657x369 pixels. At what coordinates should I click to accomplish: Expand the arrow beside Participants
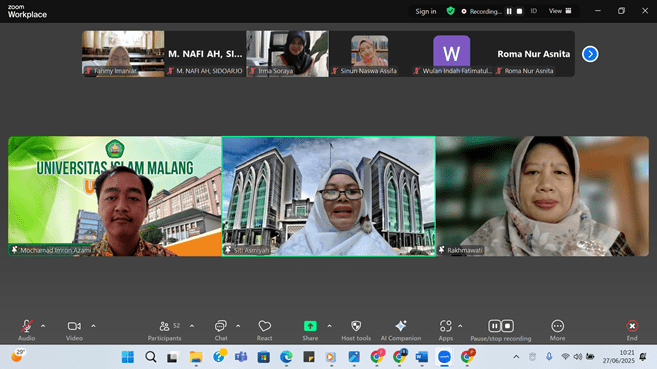click(192, 326)
